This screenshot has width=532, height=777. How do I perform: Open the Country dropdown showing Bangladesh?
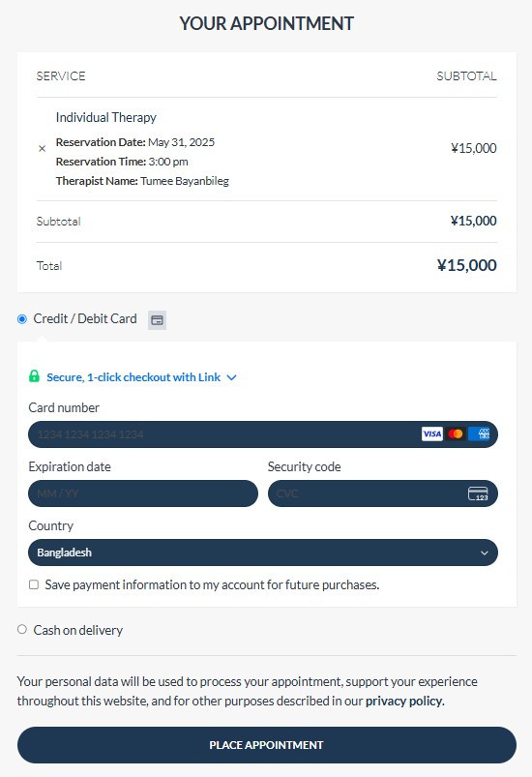263,553
